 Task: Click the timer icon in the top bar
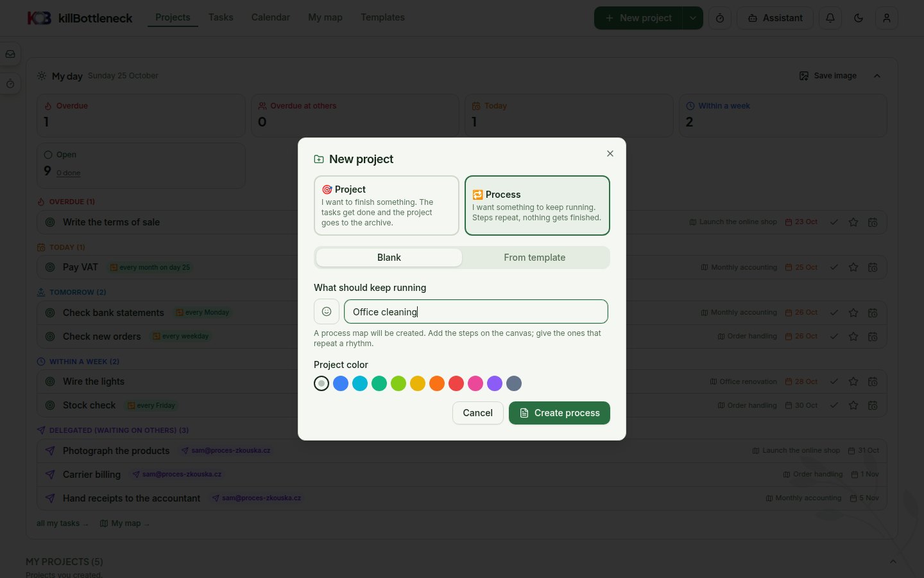click(720, 18)
